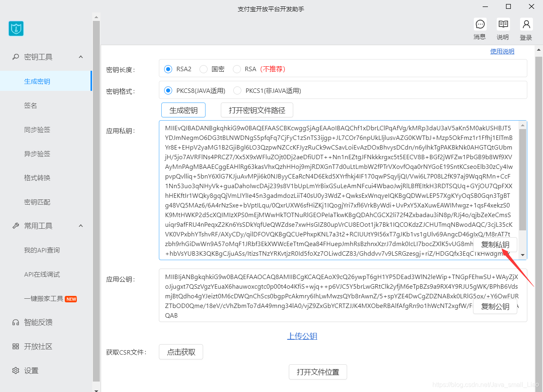Image resolution: width=543 pixels, height=392 pixels.
Task: Click the 点击获取 CSR button
Action: [x=181, y=352]
